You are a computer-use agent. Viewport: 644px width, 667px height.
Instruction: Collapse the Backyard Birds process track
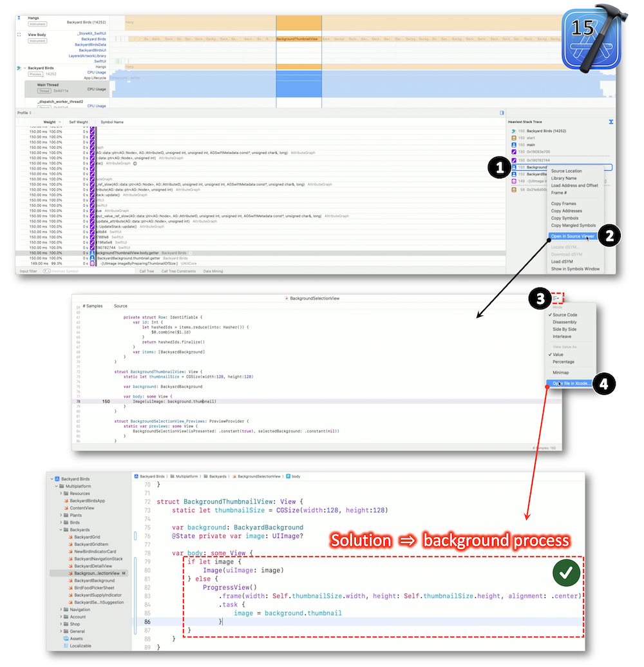coord(24,68)
